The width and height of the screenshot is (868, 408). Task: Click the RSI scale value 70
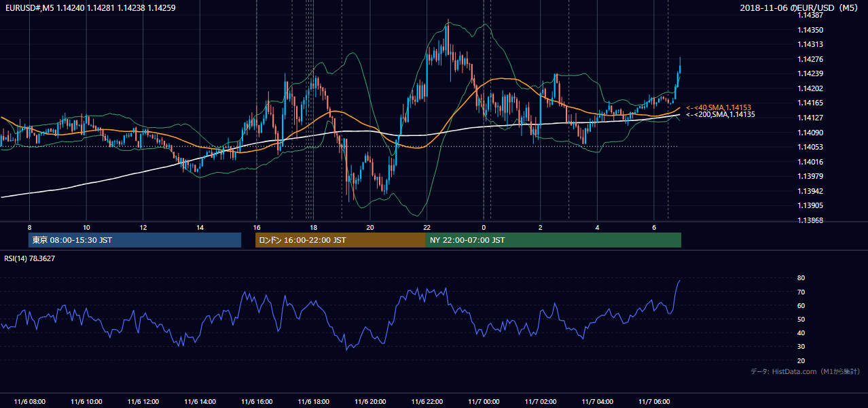(801, 292)
